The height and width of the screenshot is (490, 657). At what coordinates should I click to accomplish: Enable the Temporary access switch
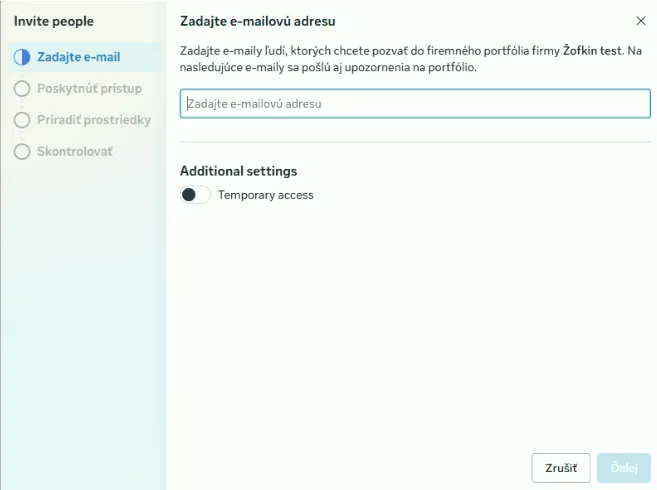[195, 195]
